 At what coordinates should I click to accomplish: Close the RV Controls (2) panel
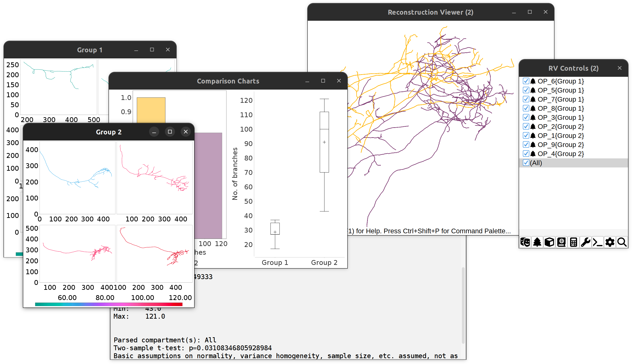(619, 68)
